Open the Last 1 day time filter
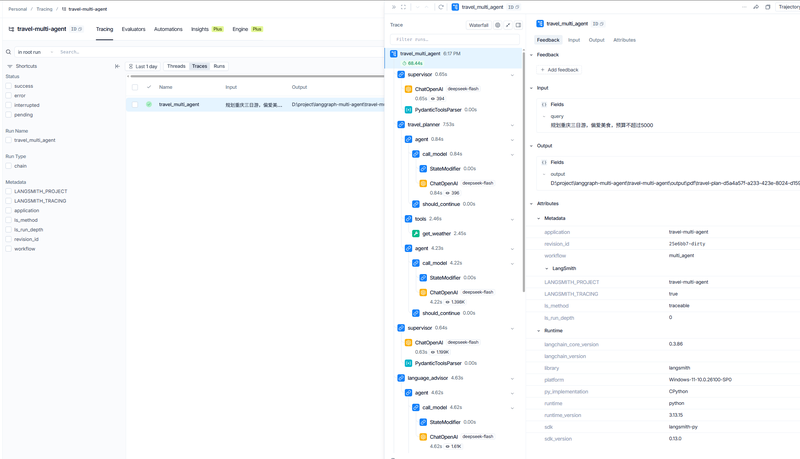This screenshot has width=800, height=459. tap(143, 66)
